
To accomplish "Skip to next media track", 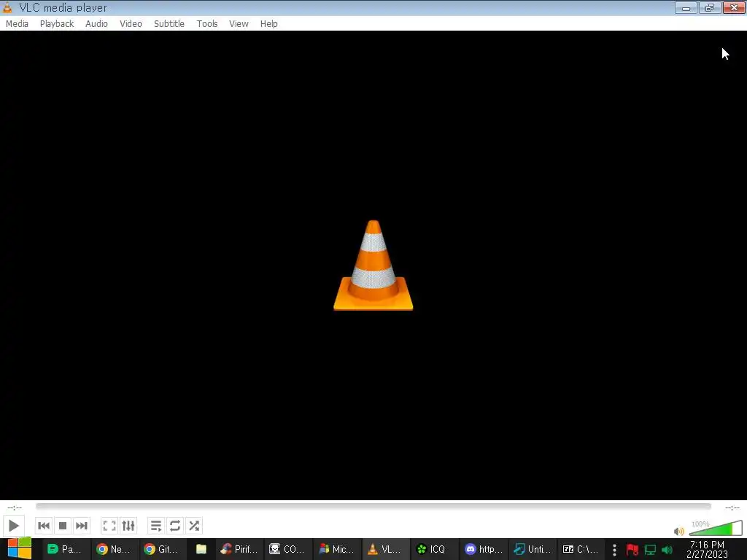I will coord(82,526).
